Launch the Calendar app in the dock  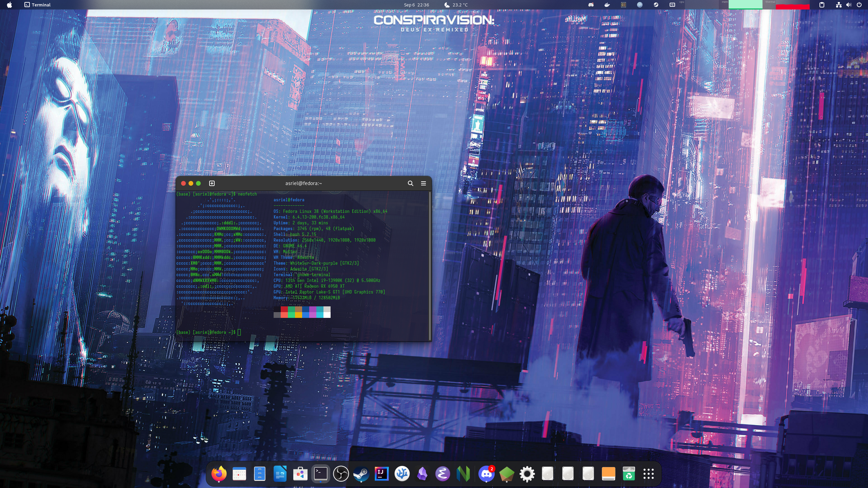(239, 473)
